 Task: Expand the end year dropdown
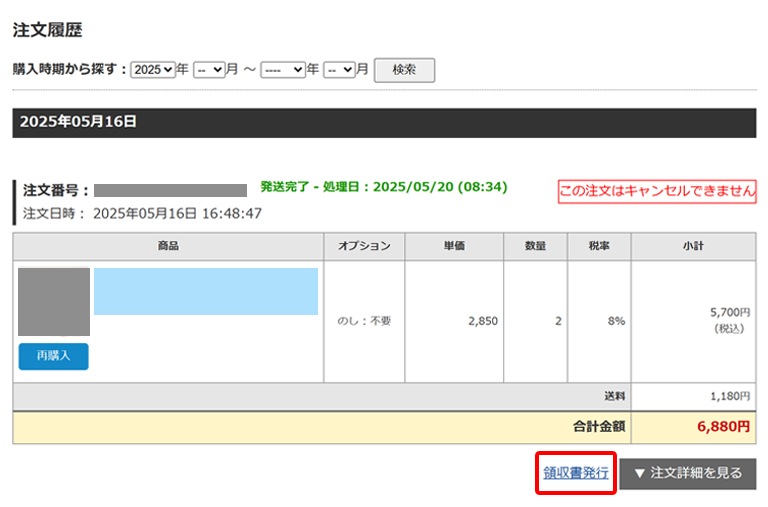coord(282,70)
